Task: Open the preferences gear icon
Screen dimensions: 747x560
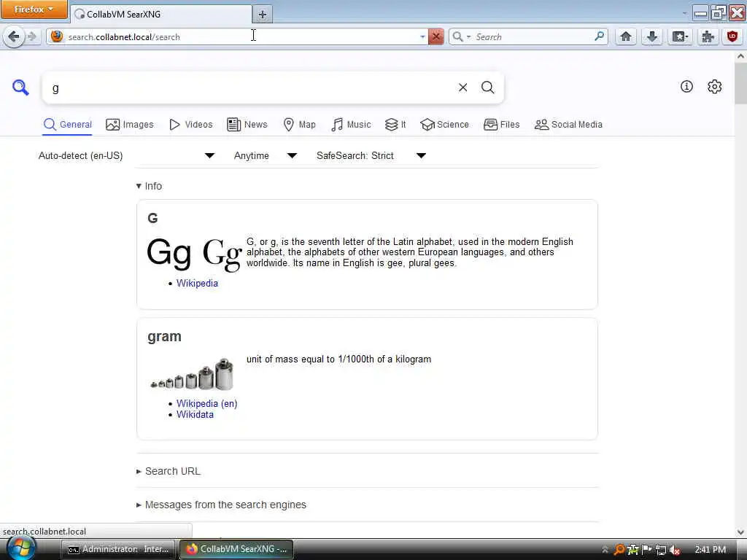Action: point(714,87)
